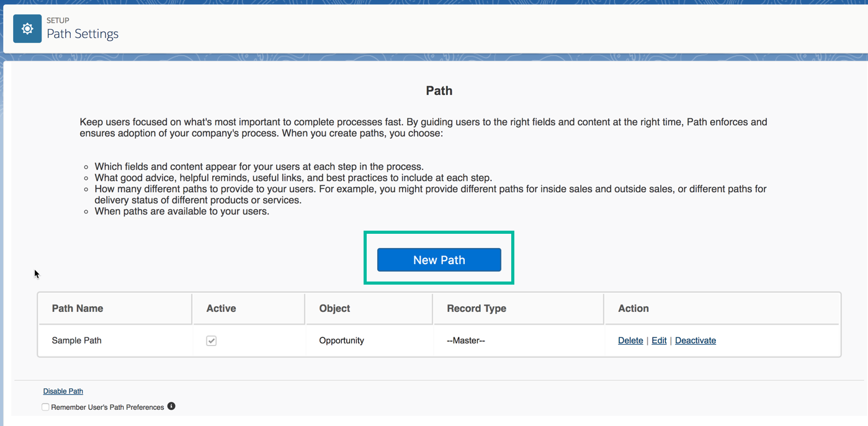The image size is (868, 426).
Task: Deactivate the Sample Path
Action: (695, 340)
